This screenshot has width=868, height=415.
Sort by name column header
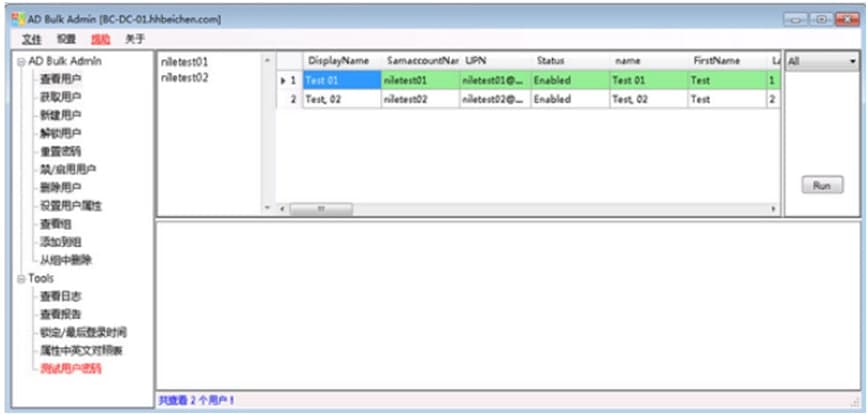point(649,61)
